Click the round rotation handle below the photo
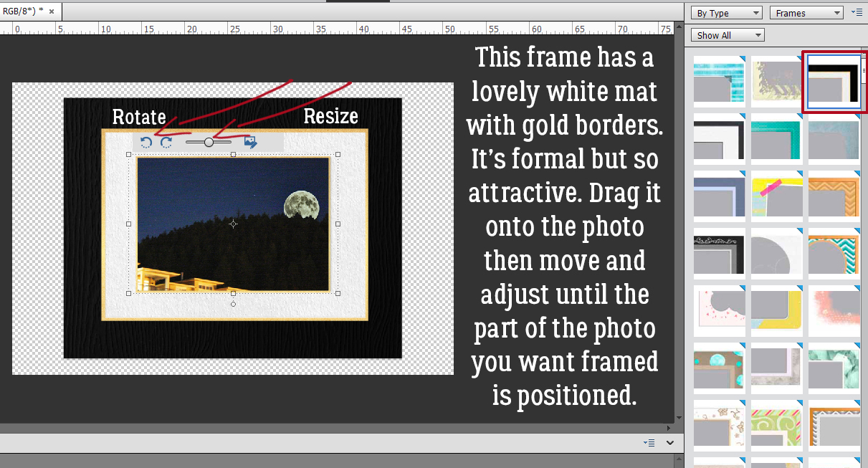 coord(233,304)
